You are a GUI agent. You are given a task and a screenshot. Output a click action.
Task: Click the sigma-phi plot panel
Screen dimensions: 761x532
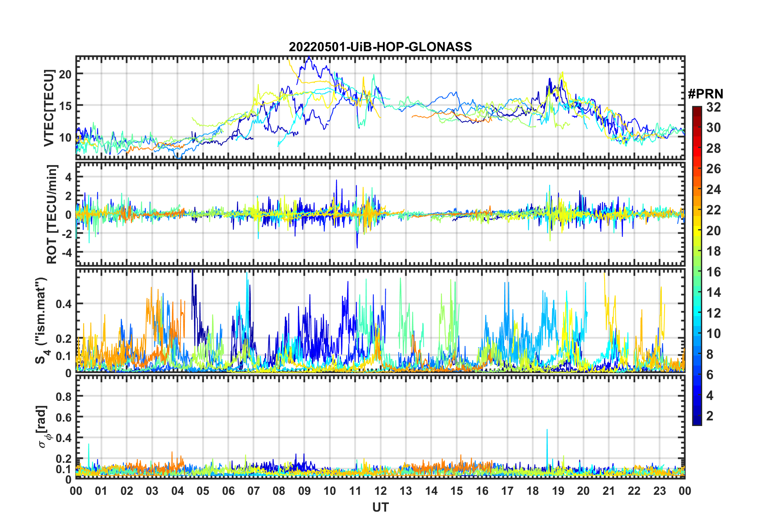click(380, 427)
